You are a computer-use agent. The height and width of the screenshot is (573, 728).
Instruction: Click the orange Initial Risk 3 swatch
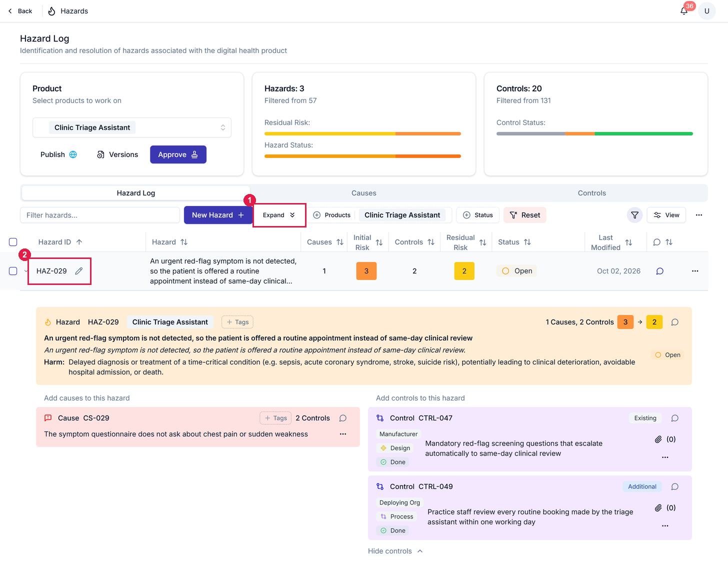coord(366,271)
